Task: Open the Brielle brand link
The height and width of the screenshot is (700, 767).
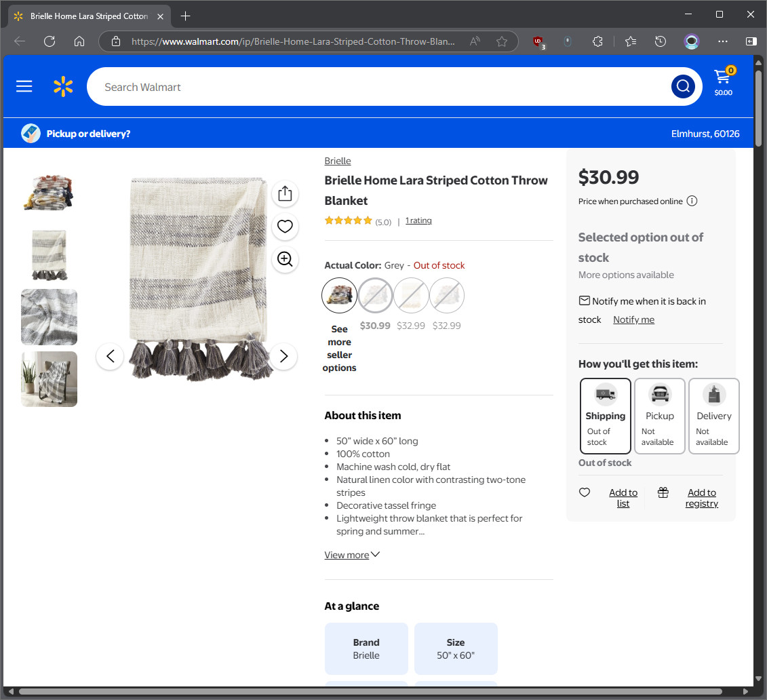Action: tap(338, 161)
